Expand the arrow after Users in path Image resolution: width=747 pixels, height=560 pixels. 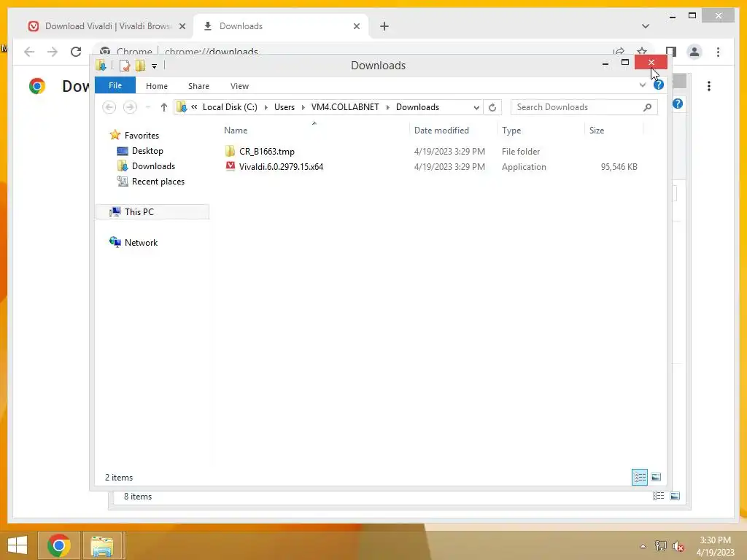(x=303, y=107)
